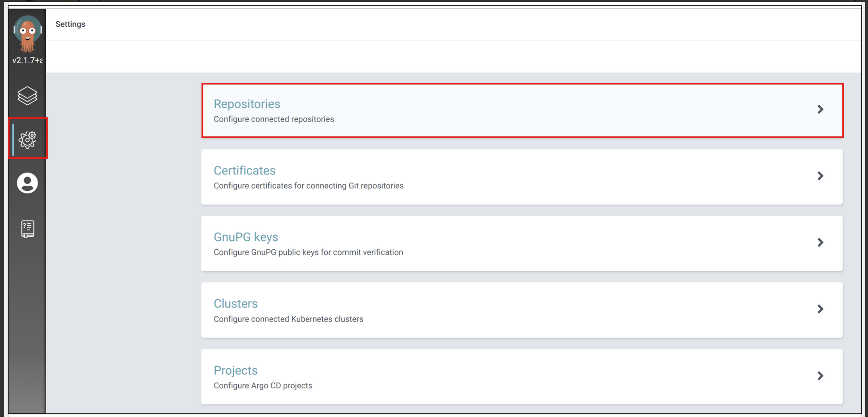Open User Info via the person icon
The height and width of the screenshot is (417, 868).
coord(27,183)
